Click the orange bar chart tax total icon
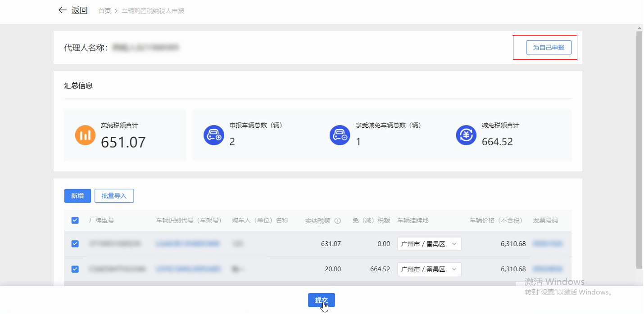Screen dimensions: 644x314 click(85, 135)
